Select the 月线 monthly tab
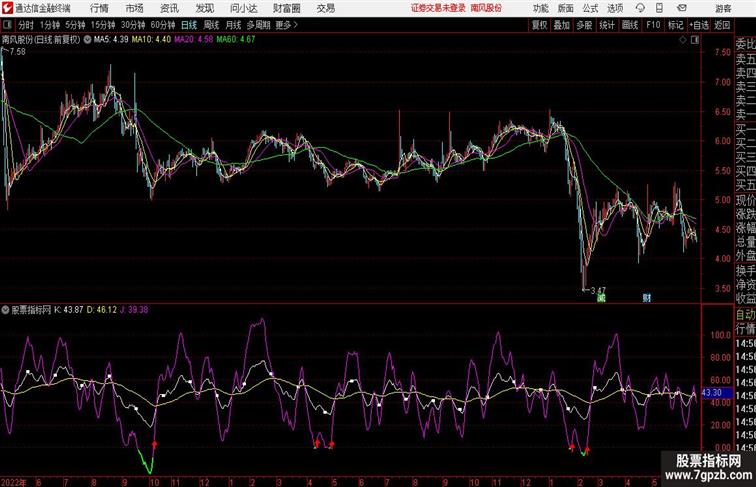Image resolution: width=756 pixels, height=487 pixels. tap(233, 25)
